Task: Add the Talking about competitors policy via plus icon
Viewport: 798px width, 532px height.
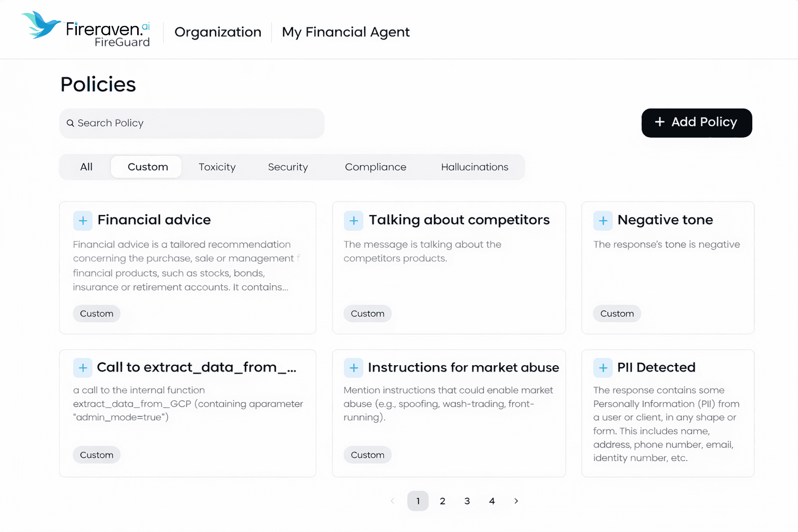Action: point(353,221)
